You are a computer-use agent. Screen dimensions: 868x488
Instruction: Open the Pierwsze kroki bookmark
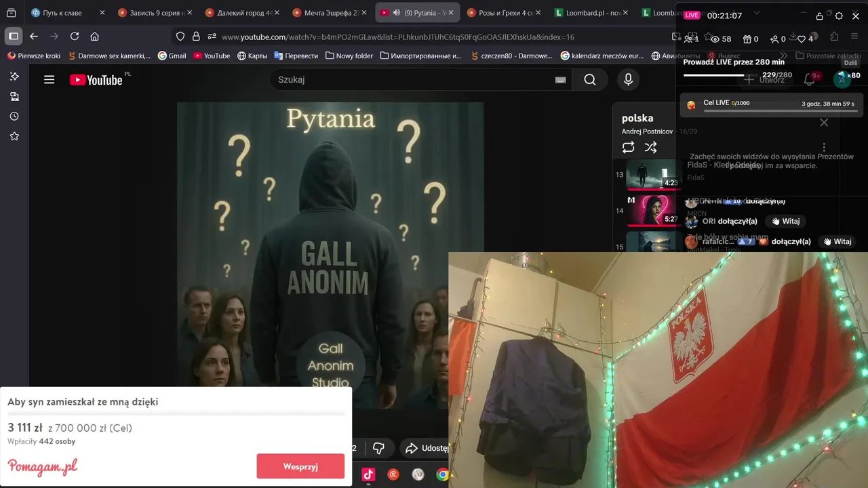34,56
